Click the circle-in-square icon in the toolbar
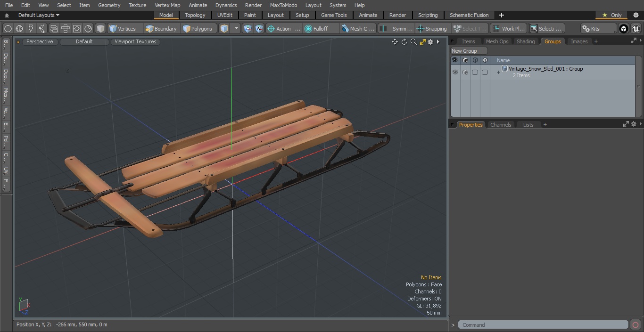This screenshot has width=644, height=332. pos(77,29)
